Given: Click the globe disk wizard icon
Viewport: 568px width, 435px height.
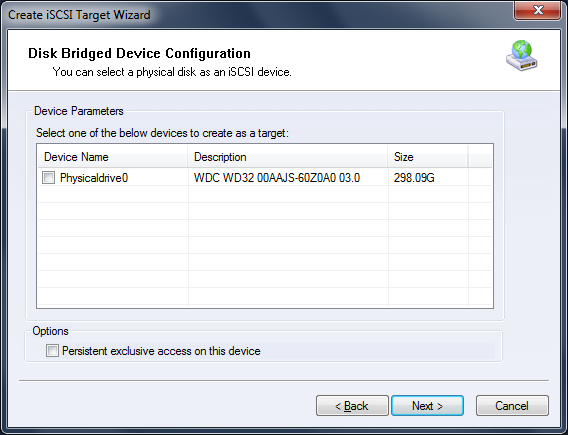Looking at the screenshot, I should click(x=522, y=55).
